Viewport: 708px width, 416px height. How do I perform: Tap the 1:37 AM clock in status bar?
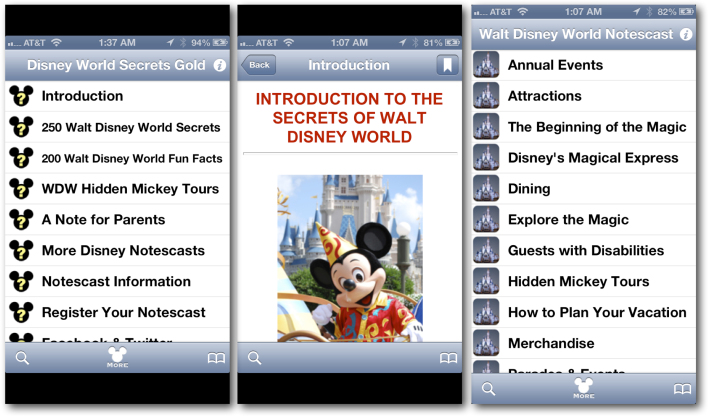tap(117, 43)
